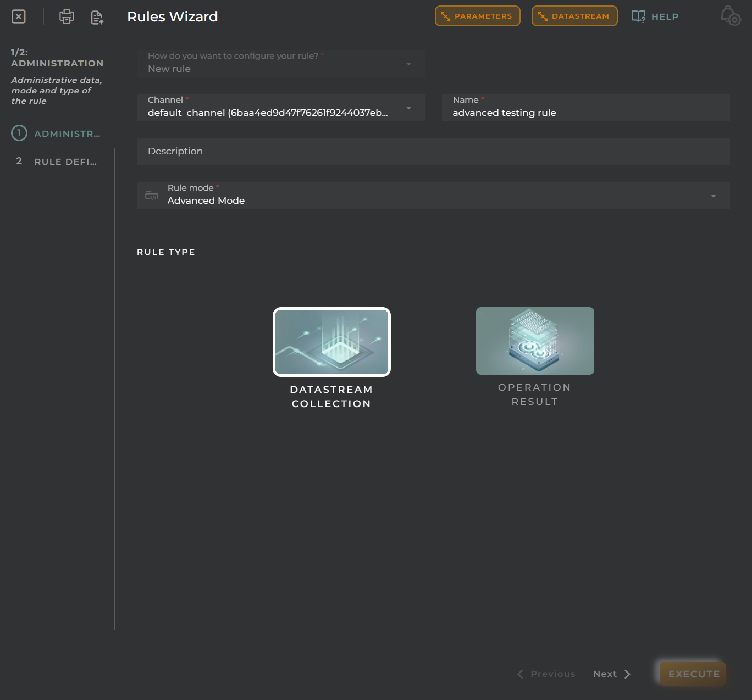This screenshot has height=700, width=752.
Task: Click the Rule mode code icon
Action: coord(151,196)
